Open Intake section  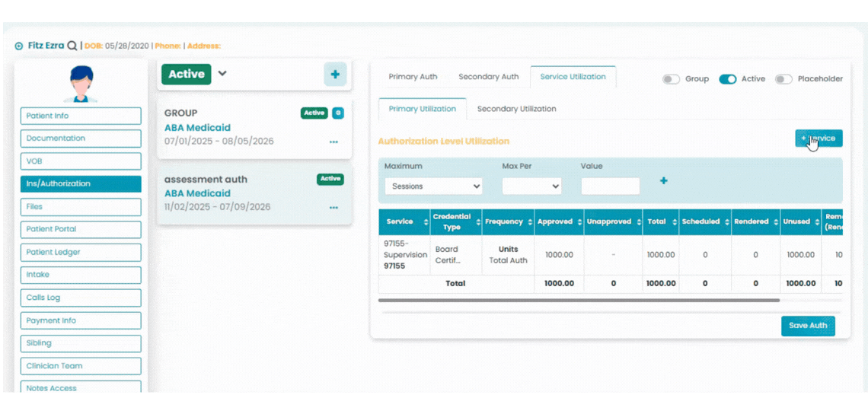point(81,275)
